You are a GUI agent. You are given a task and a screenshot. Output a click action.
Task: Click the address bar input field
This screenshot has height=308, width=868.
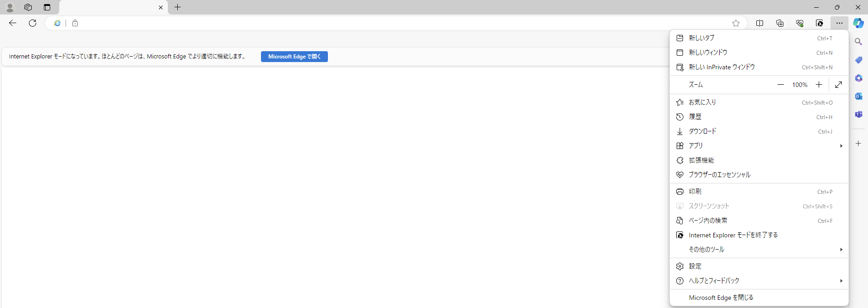click(x=403, y=23)
